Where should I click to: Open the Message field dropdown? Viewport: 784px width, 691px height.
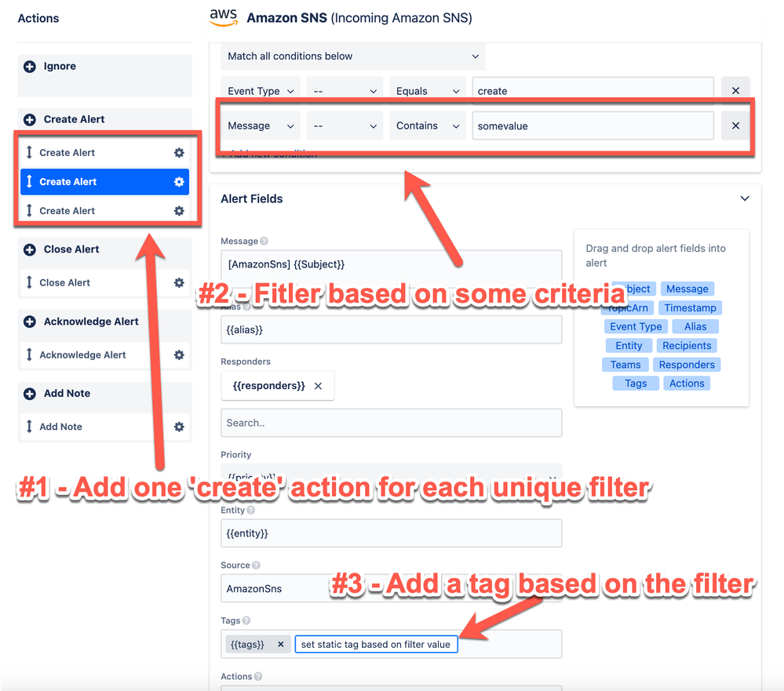(261, 126)
